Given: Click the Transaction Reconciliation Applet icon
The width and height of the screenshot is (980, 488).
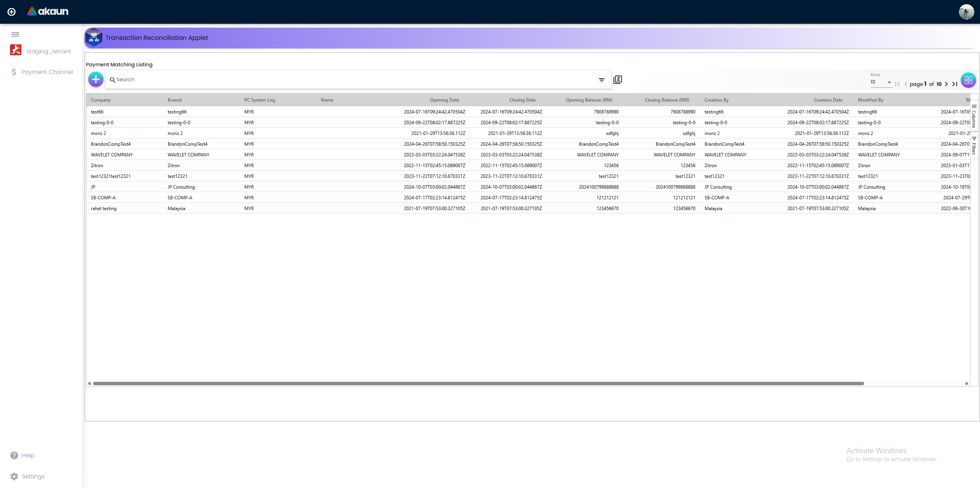Looking at the screenshot, I should [x=94, y=38].
